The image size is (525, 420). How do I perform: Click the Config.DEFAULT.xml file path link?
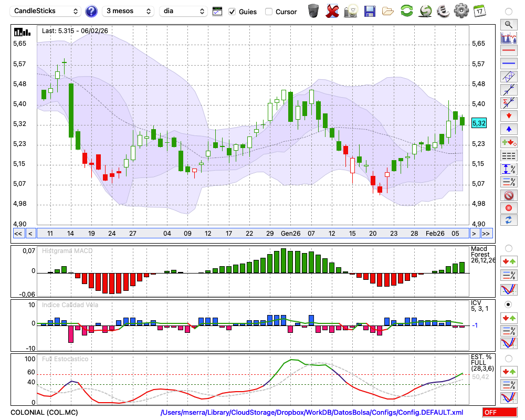pyautogui.click(x=312, y=413)
